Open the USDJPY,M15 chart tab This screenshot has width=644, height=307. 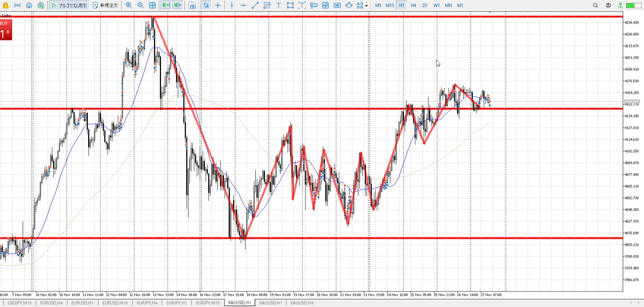pyautogui.click(x=19, y=303)
